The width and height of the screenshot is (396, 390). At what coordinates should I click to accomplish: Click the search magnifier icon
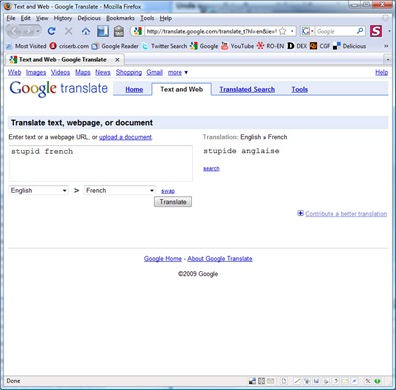click(x=360, y=31)
